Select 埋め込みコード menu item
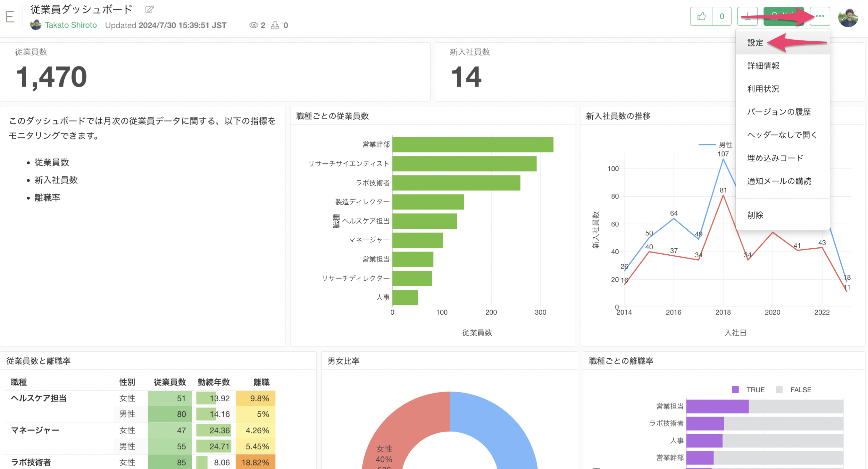Screen dimensions: 868x469 782,158
